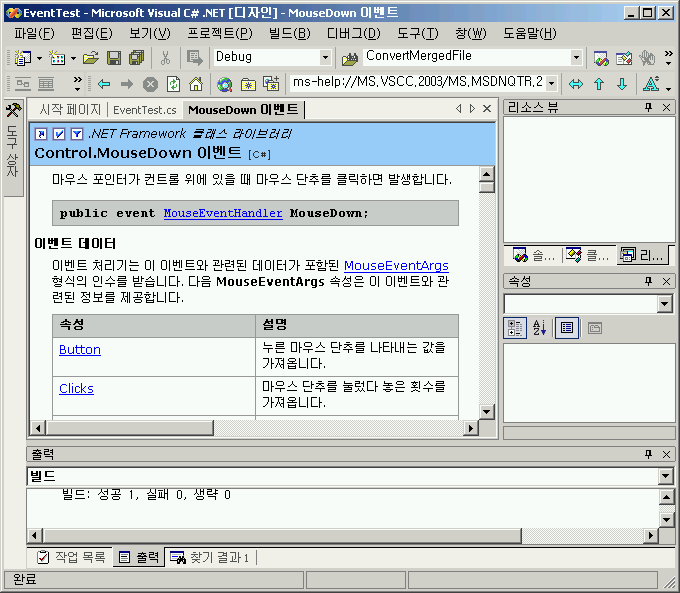Click the Refresh page icon
The image size is (680, 593).
coord(173,84)
